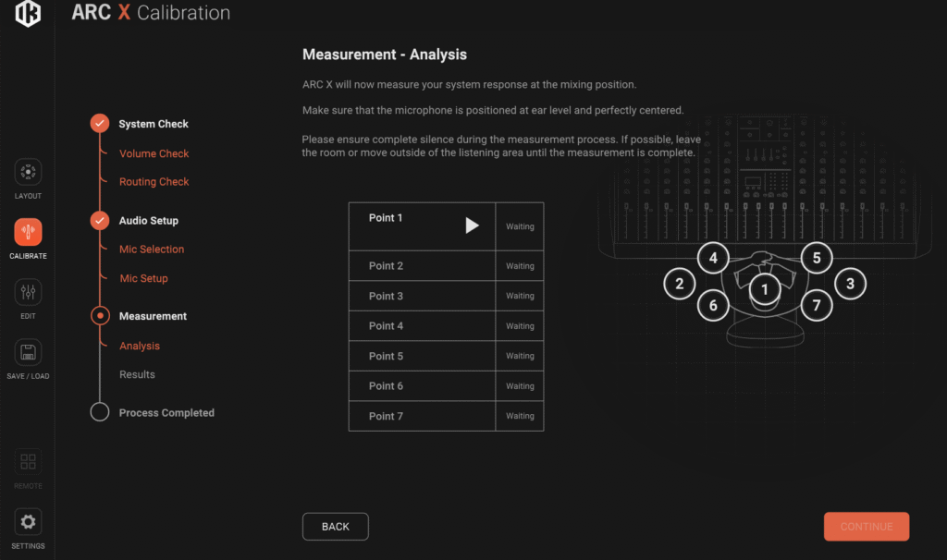Screen dimensions: 947x560
Task: Open the Analysis substep
Action: [140, 346]
